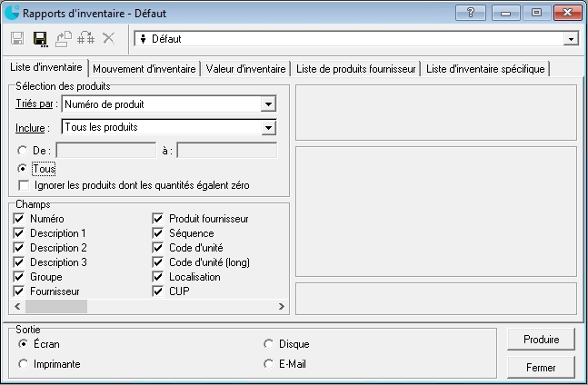Expand the Triés par dropdown
The height and width of the screenshot is (385, 588).
coord(267,104)
